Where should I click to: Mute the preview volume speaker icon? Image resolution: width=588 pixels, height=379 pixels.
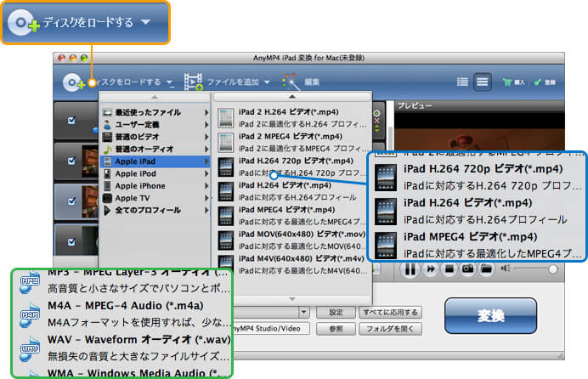tap(505, 269)
